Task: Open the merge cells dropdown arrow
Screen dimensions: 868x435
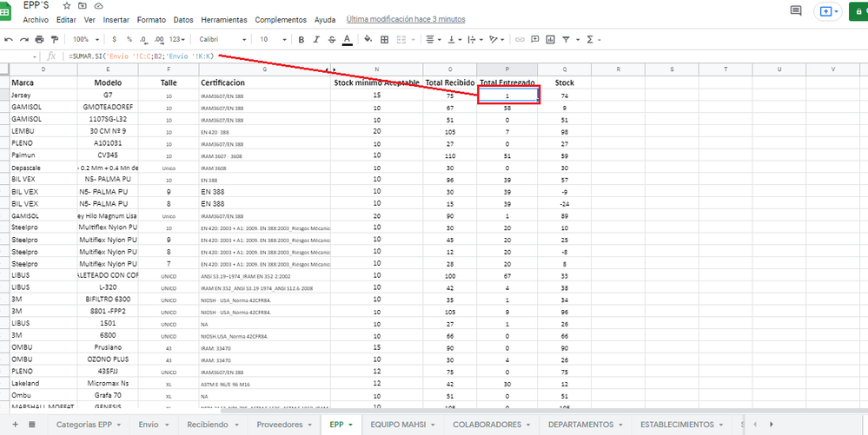Action: tap(413, 40)
